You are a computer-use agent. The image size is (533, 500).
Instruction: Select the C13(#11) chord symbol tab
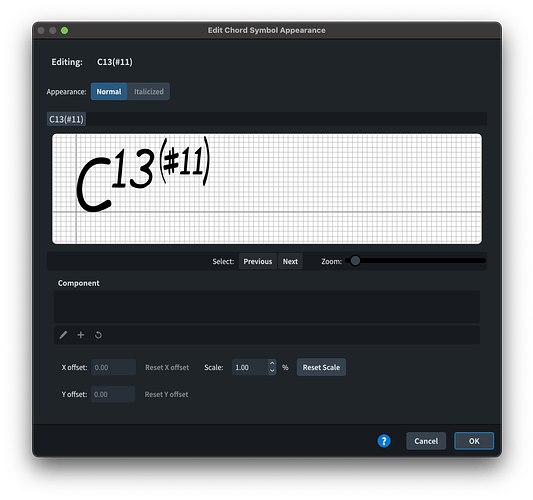[66, 119]
